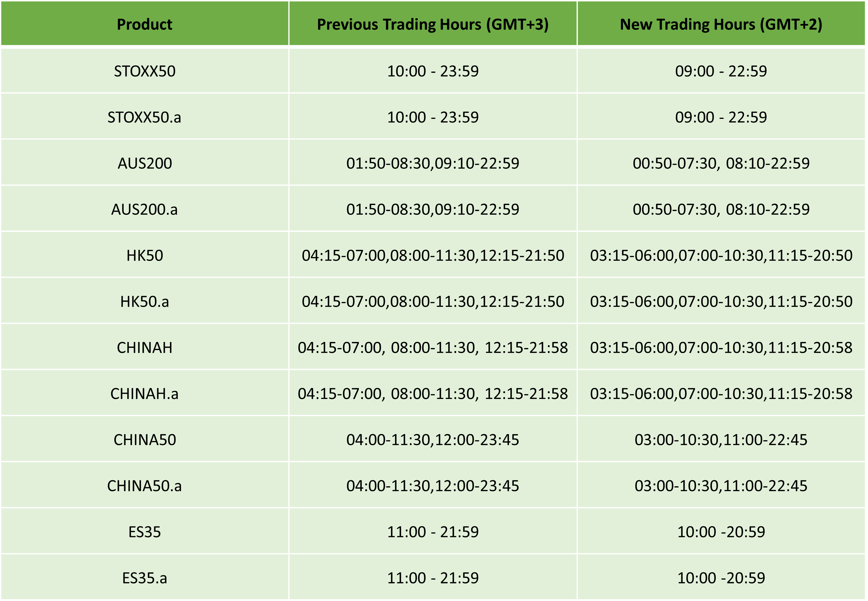The image size is (868, 601).
Task: Select the CHINAH.a product name
Action: click(145, 394)
